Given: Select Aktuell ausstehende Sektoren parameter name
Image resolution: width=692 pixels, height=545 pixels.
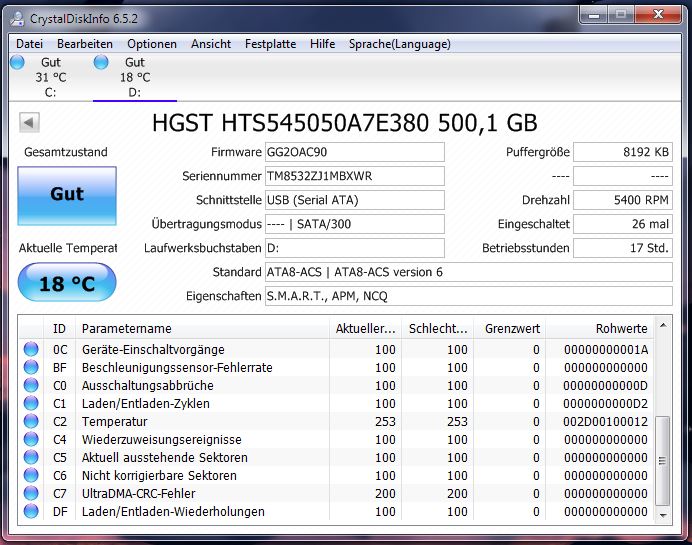Looking at the screenshot, I should [x=165, y=458].
